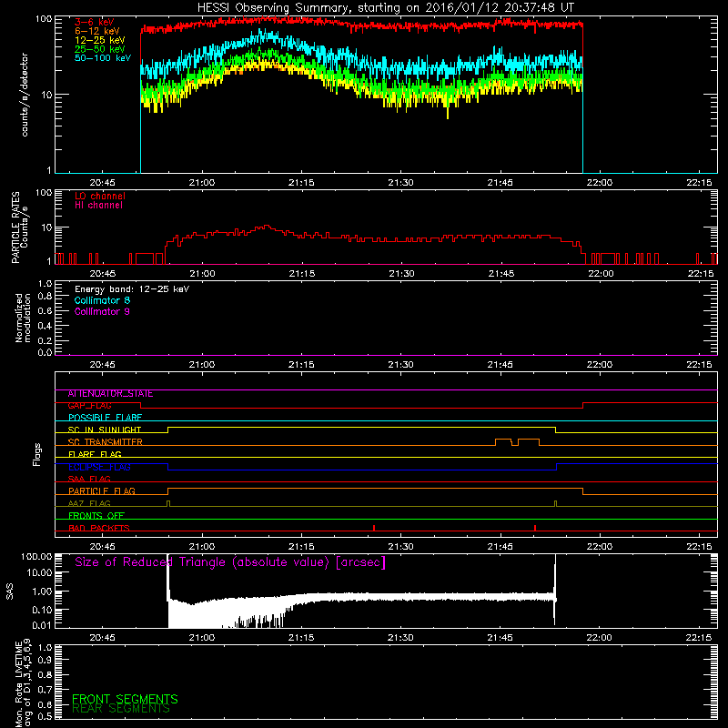Select the 25-50 keV legend label
The width and height of the screenshot is (728, 728).
click(x=99, y=49)
